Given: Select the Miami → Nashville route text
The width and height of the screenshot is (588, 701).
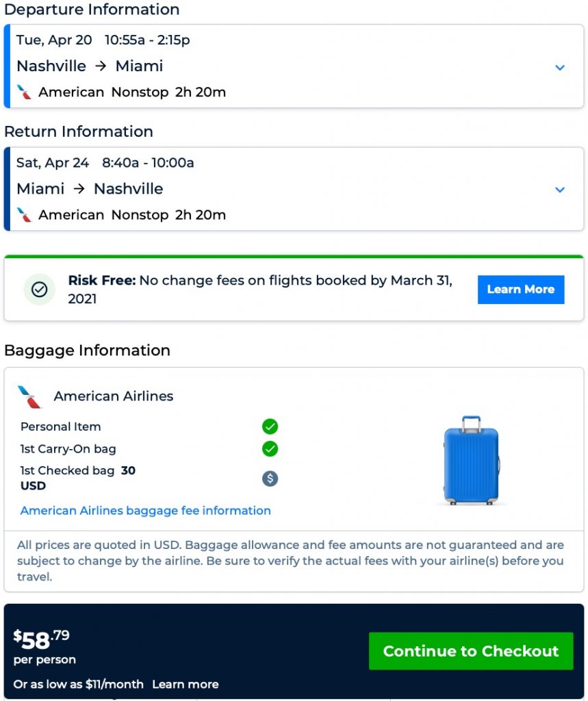Looking at the screenshot, I should [x=90, y=189].
